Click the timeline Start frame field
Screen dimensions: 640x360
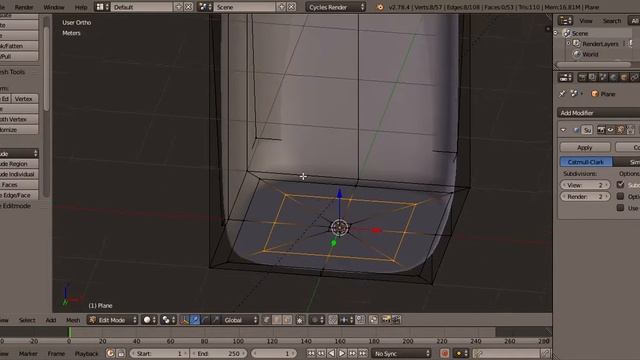[x=160, y=353]
